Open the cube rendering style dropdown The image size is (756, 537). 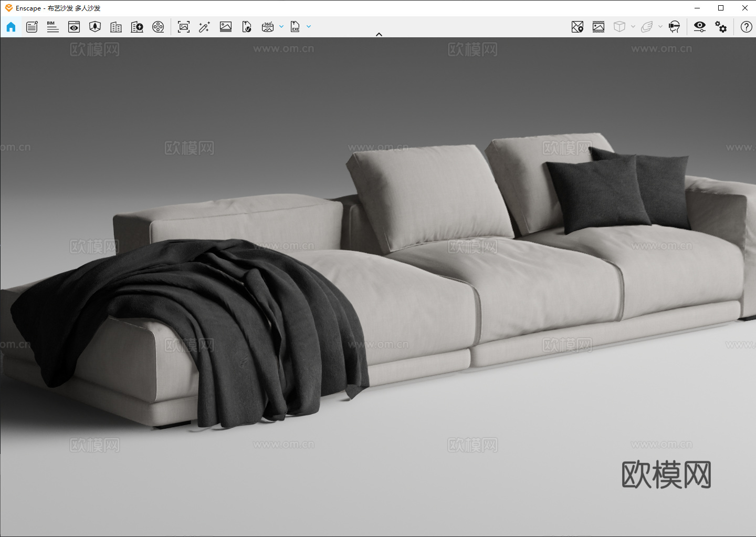[633, 26]
